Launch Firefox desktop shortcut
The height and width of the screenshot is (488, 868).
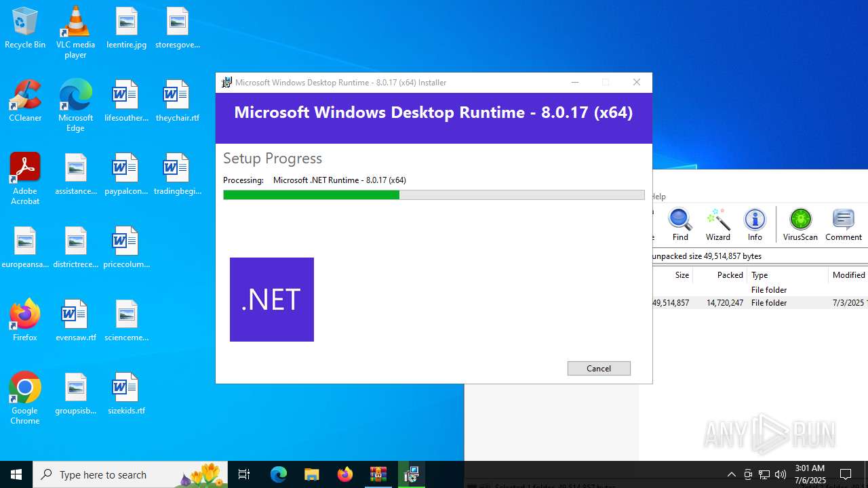pos(25,321)
